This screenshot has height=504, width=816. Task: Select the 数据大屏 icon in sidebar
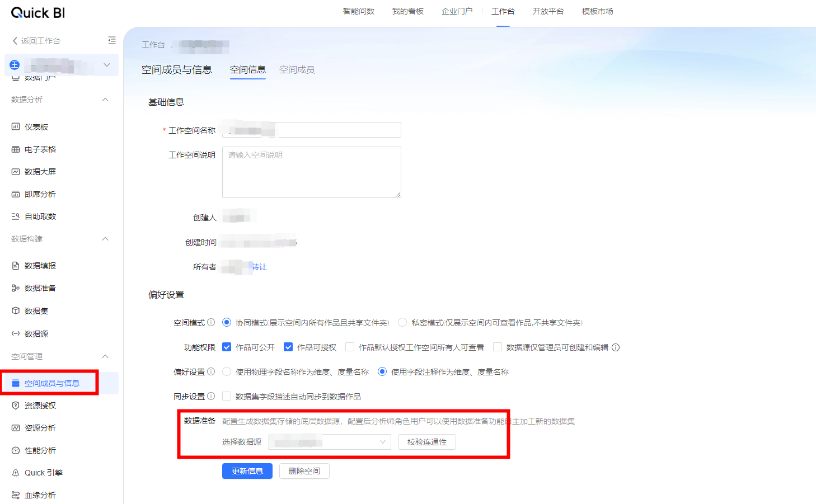[x=16, y=172]
